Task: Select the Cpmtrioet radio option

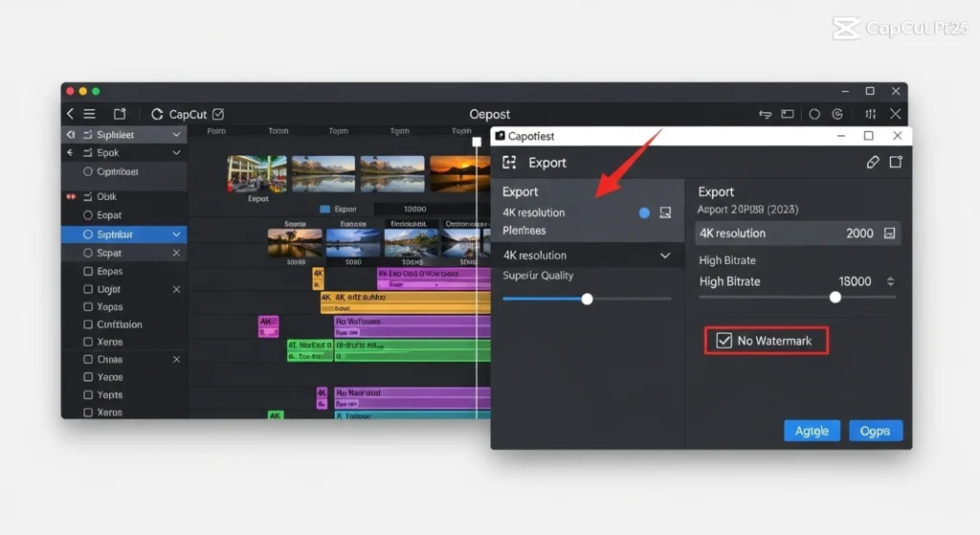Action: coord(87,171)
